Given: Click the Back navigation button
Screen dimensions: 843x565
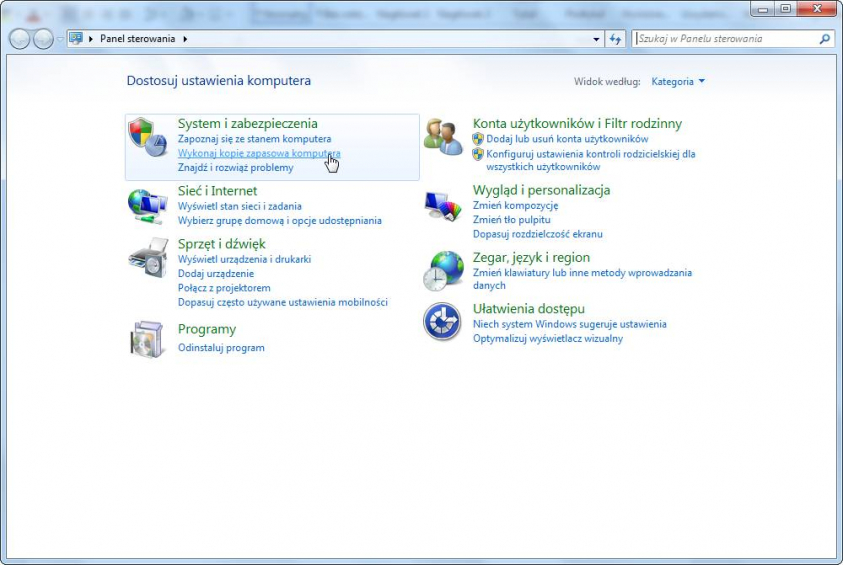Looking at the screenshot, I should click(x=21, y=39).
